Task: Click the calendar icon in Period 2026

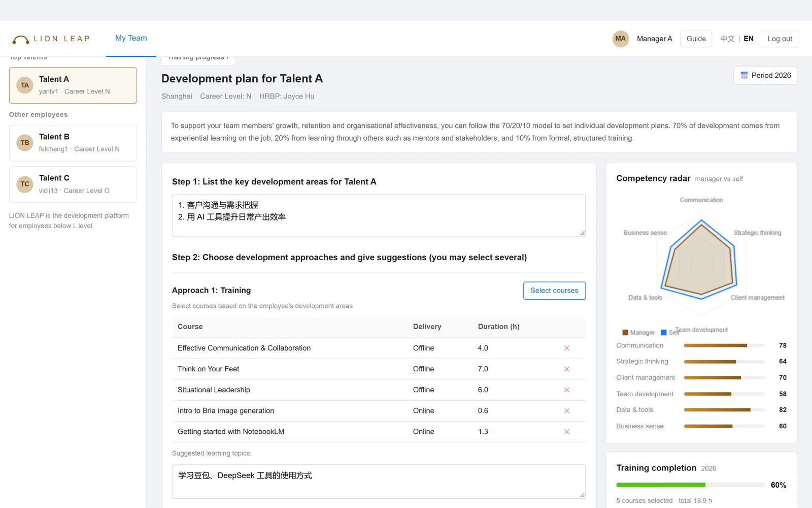Action: coord(744,75)
